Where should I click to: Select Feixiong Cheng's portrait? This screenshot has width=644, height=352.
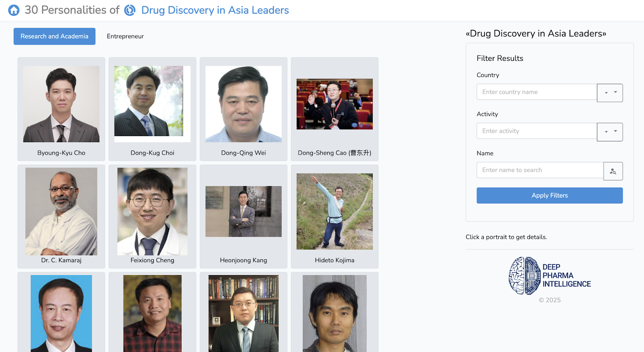(x=152, y=211)
